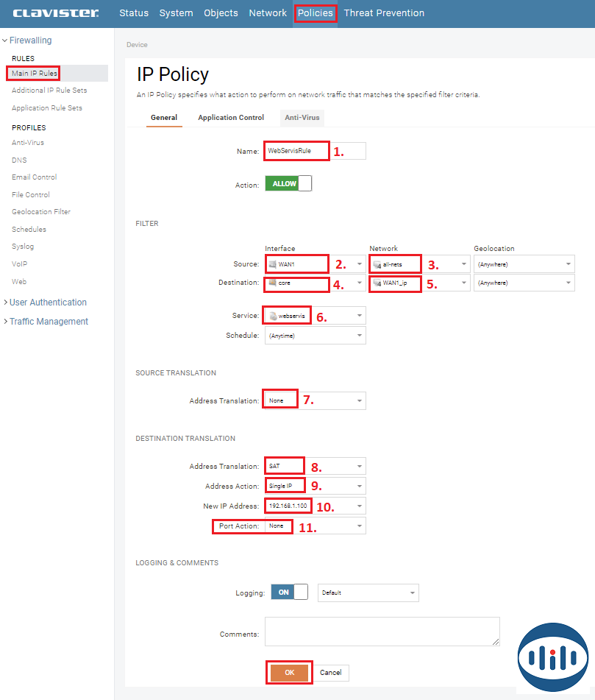Viewport: 595px width, 700px height.
Task: Click the all-nets network icon
Action: tap(377, 264)
